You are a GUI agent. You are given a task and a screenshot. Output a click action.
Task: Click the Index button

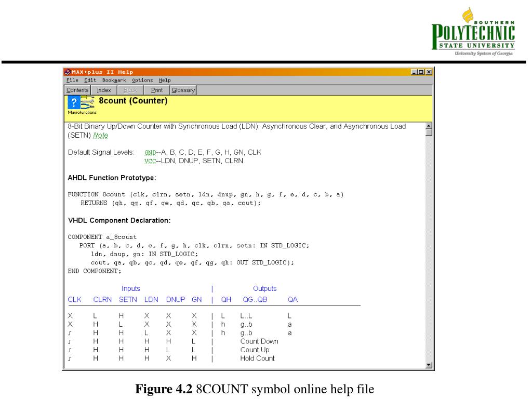coord(104,90)
